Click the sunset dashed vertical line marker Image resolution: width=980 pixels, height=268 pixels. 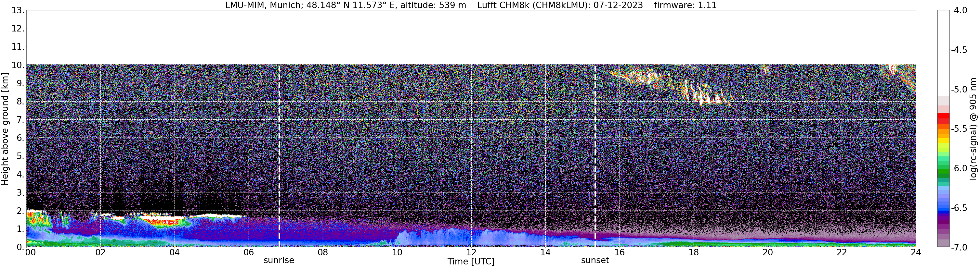(x=595, y=156)
